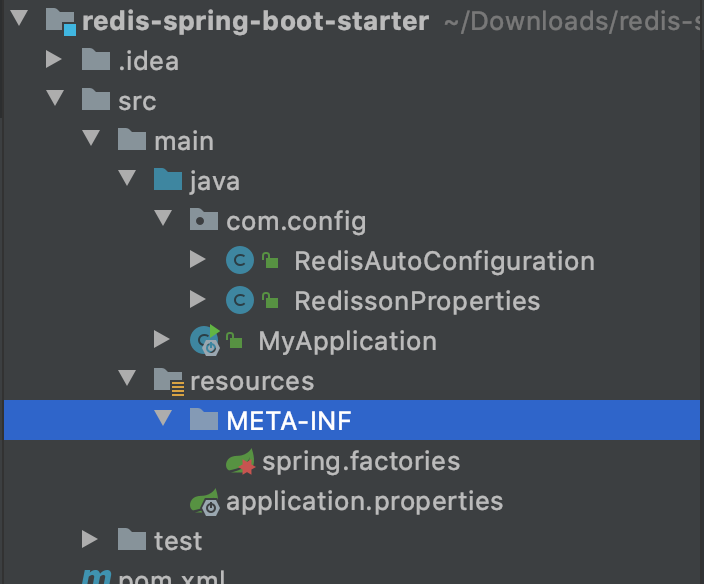Expand RedissonProperties class members arrow
The width and height of the screenshot is (704, 584).
click(198, 299)
